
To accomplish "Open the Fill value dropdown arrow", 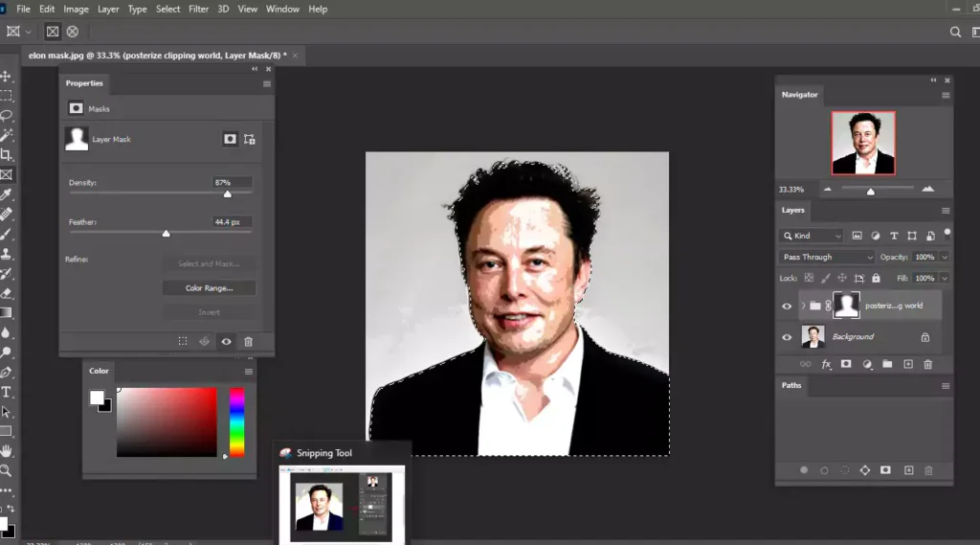I will click(945, 279).
